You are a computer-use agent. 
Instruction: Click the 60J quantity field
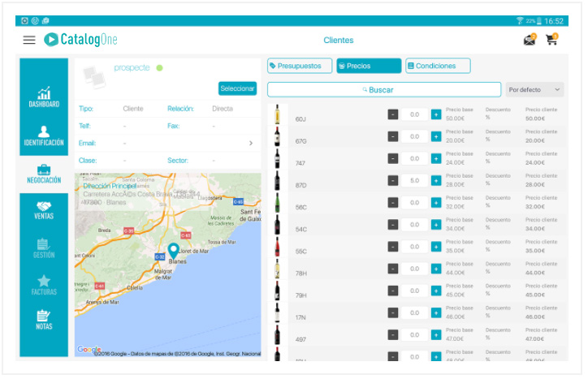point(414,114)
